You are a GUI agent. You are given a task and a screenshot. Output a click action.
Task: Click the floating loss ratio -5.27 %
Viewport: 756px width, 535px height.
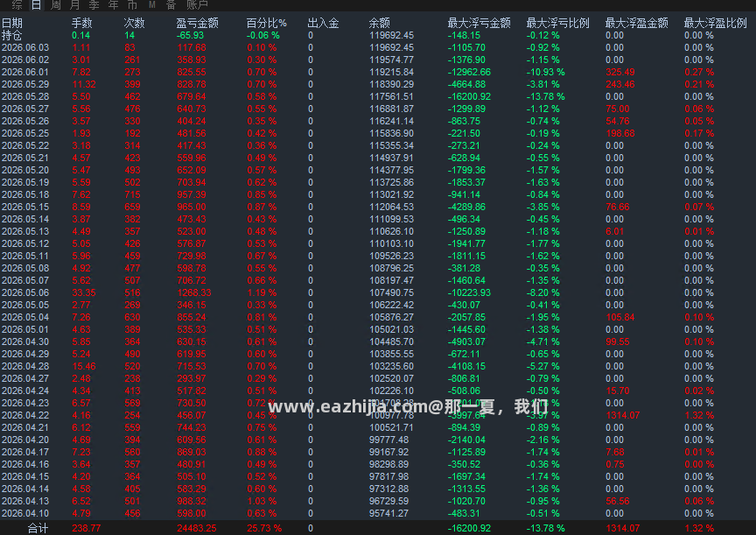(542, 366)
